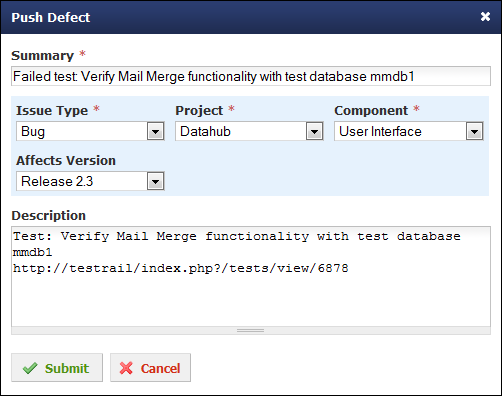Click the Description box resize grip
502x396 pixels.
pyautogui.click(x=251, y=330)
